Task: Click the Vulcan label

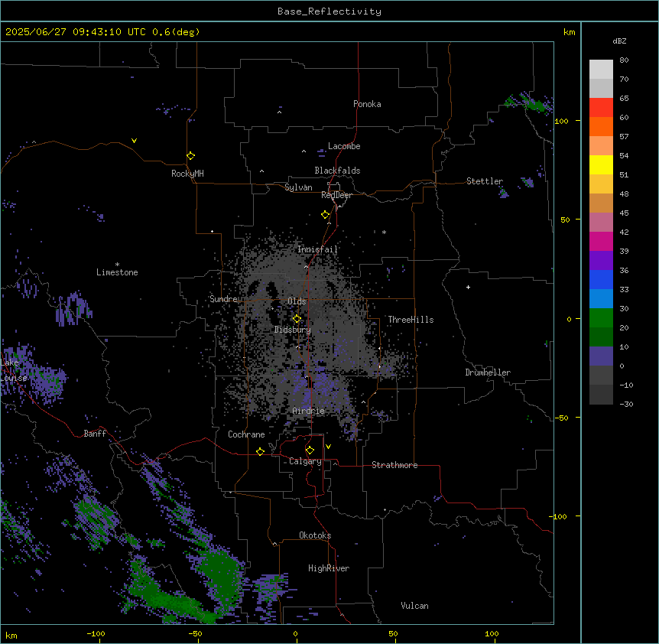Action: (x=415, y=606)
